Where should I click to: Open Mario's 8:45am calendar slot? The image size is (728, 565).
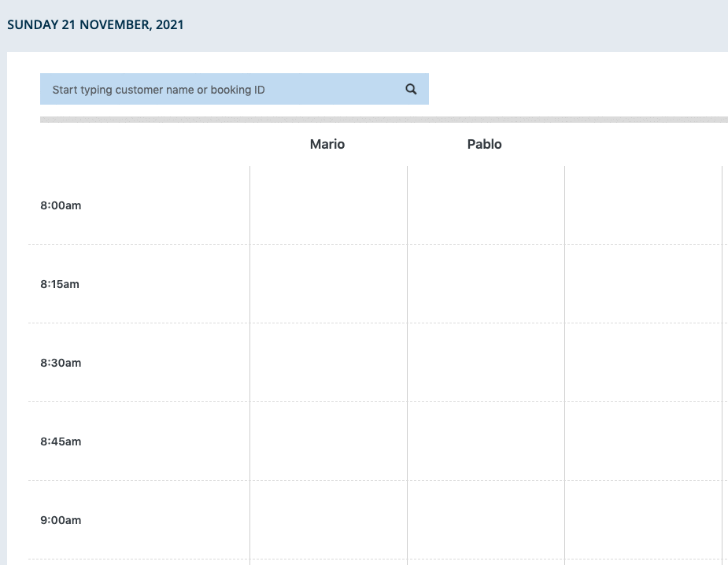pyautogui.click(x=328, y=441)
